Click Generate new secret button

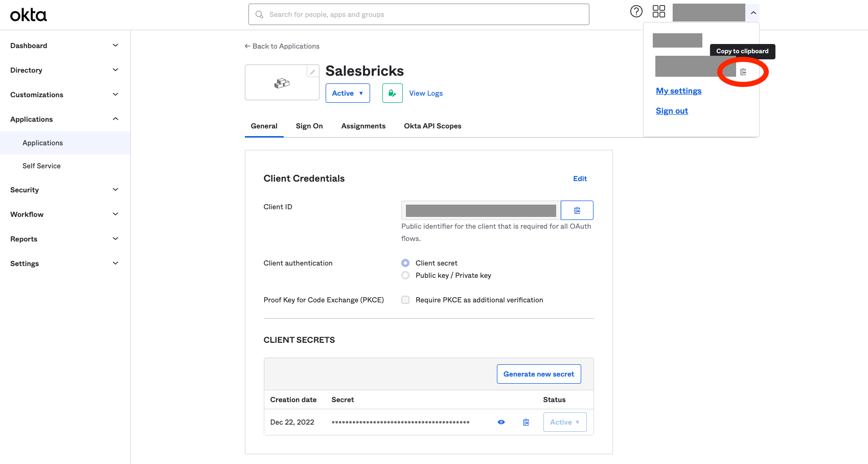pos(539,374)
